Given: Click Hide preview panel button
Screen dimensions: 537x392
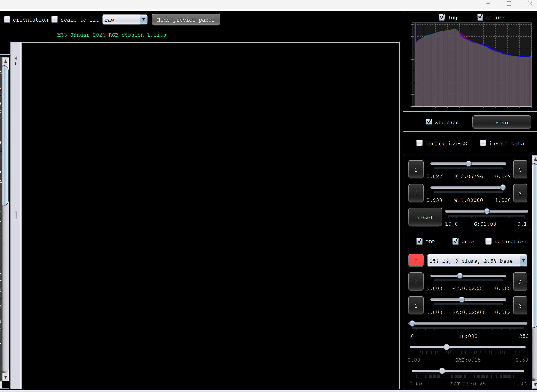Looking at the screenshot, I should tap(186, 20).
